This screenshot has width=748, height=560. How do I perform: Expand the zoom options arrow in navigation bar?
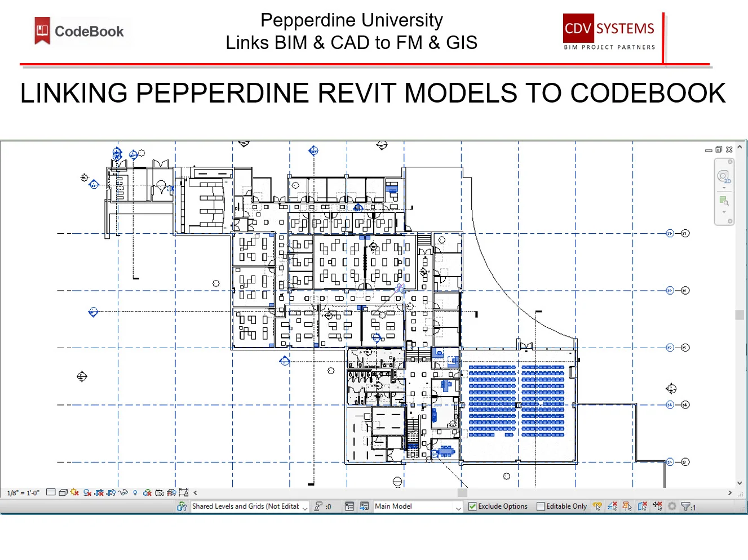coord(724,212)
